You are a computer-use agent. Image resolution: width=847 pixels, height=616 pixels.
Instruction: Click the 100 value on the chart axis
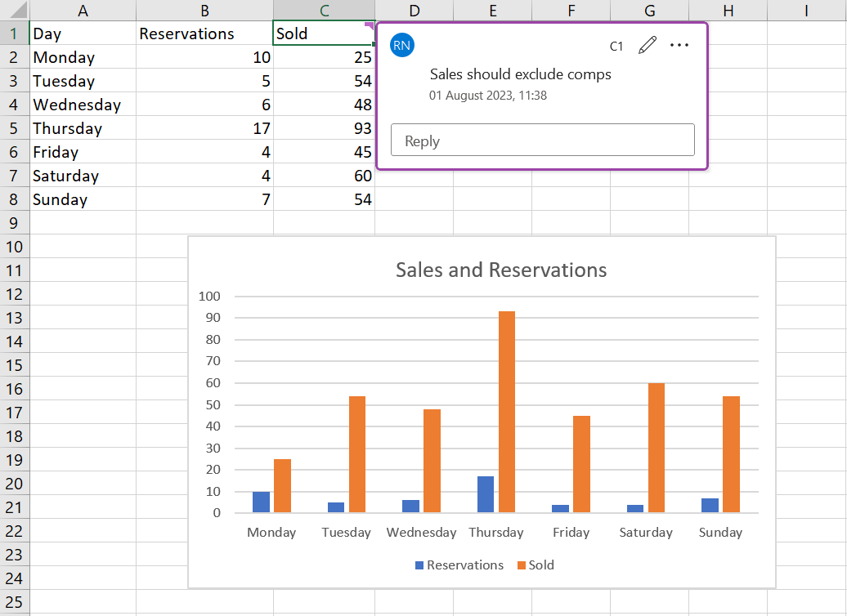pos(209,297)
